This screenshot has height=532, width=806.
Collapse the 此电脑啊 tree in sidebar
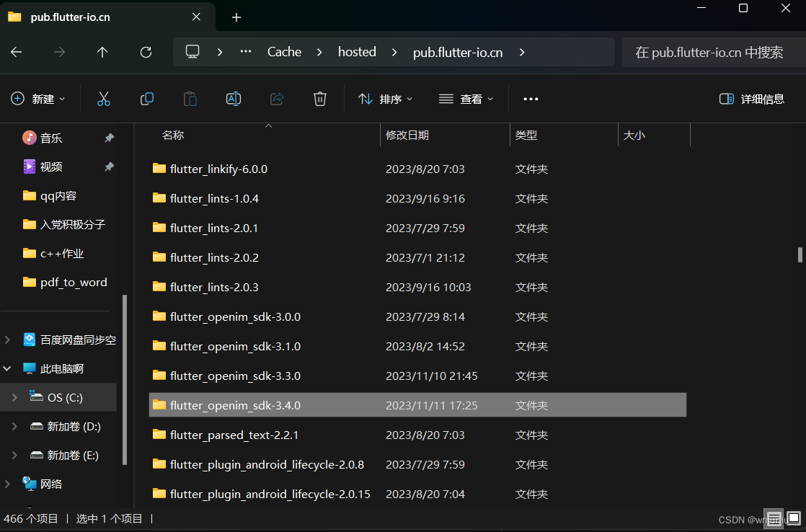(7, 368)
